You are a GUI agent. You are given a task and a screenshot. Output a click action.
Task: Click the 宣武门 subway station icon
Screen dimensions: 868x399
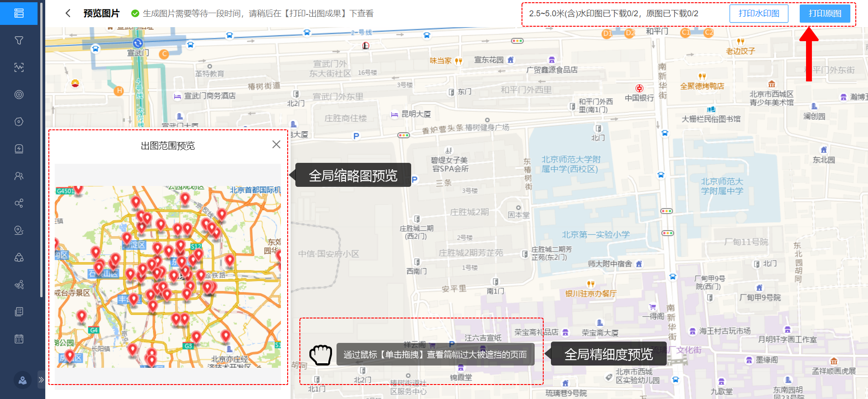tap(138, 43)
